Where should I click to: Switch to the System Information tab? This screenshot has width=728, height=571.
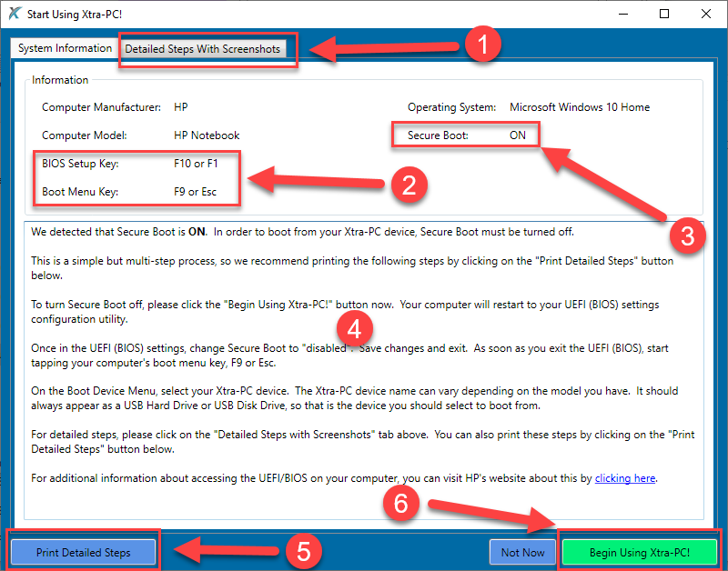click(63, 47)
